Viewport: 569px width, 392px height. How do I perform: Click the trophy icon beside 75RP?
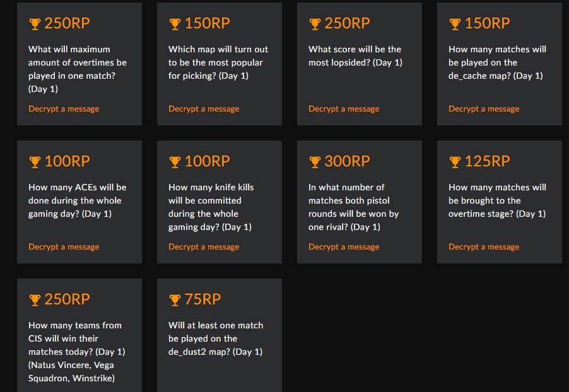pos(175,300)
